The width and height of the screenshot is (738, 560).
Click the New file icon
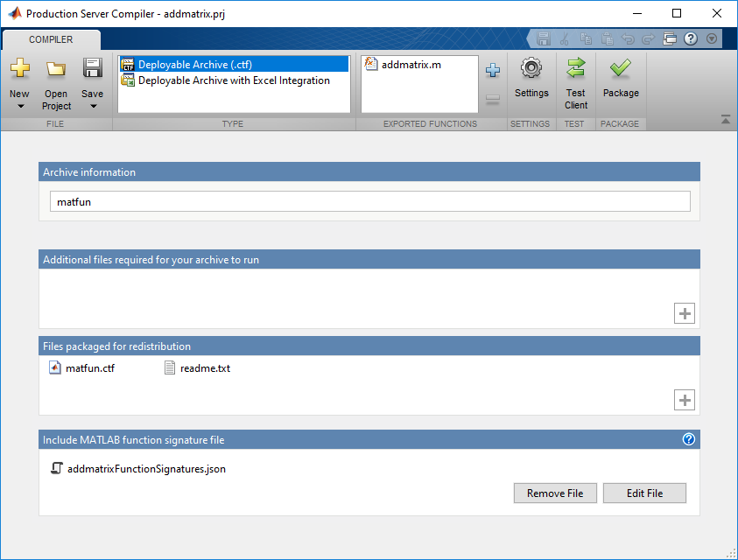click(19, 70)
